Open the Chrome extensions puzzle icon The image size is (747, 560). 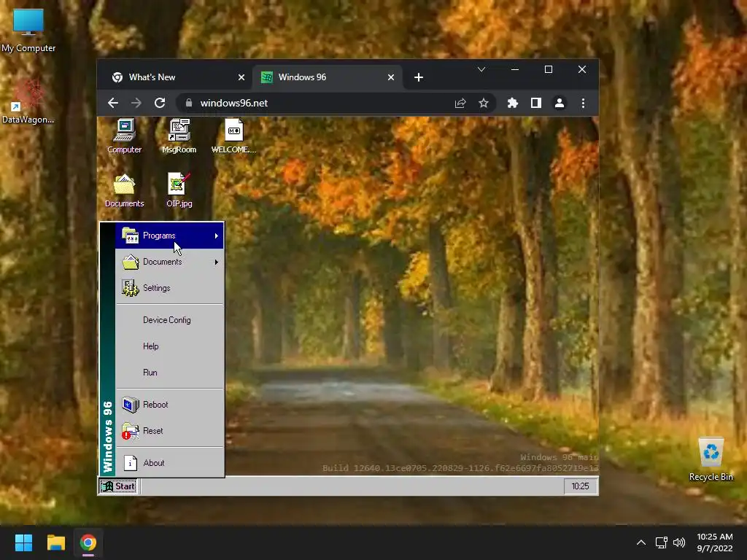point(513,103)
